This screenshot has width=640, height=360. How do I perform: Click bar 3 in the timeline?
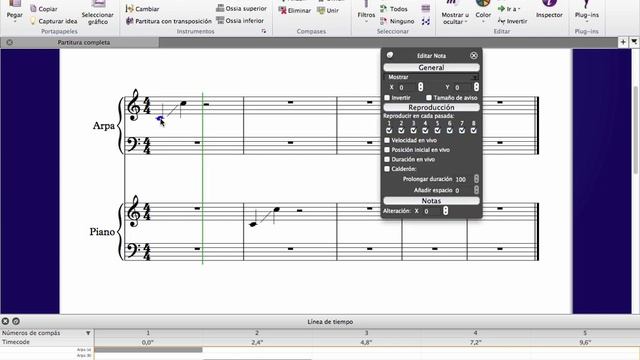(366, 333)
